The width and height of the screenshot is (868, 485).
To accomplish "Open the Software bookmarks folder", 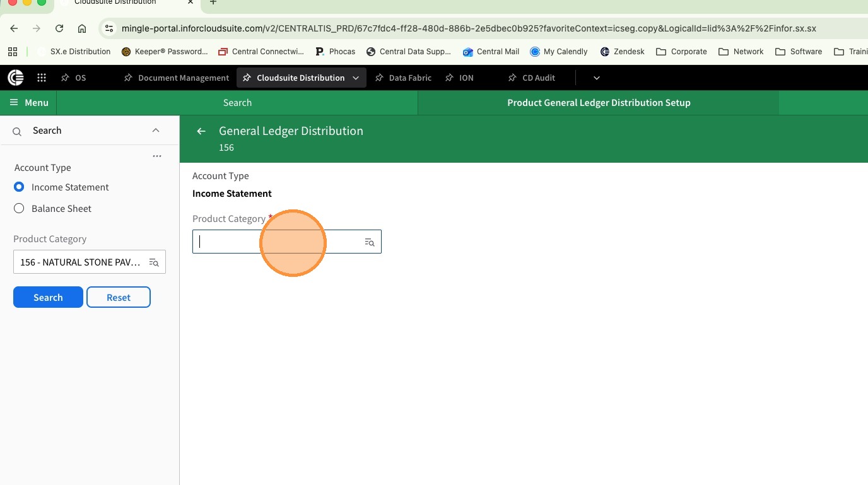I will point(799,52).
